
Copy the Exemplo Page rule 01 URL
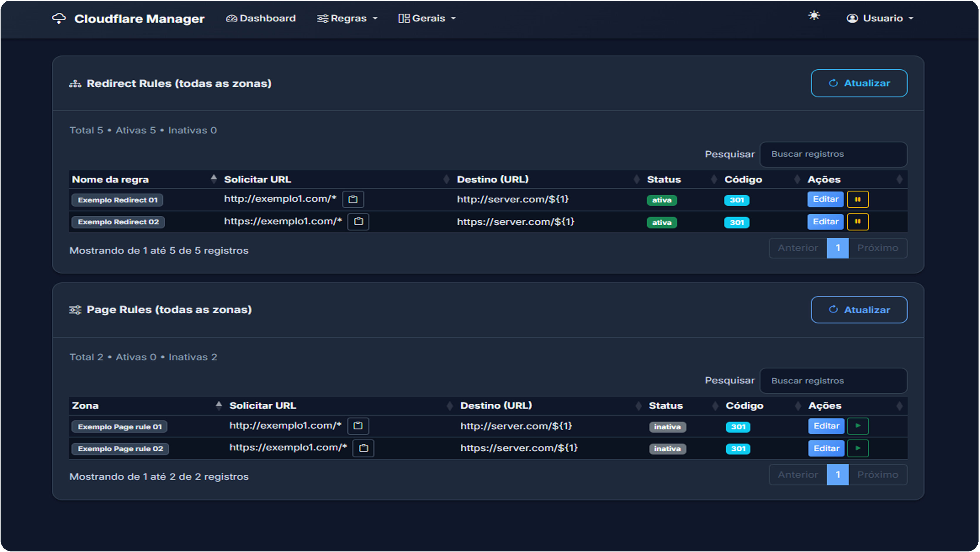pos(358,426)
